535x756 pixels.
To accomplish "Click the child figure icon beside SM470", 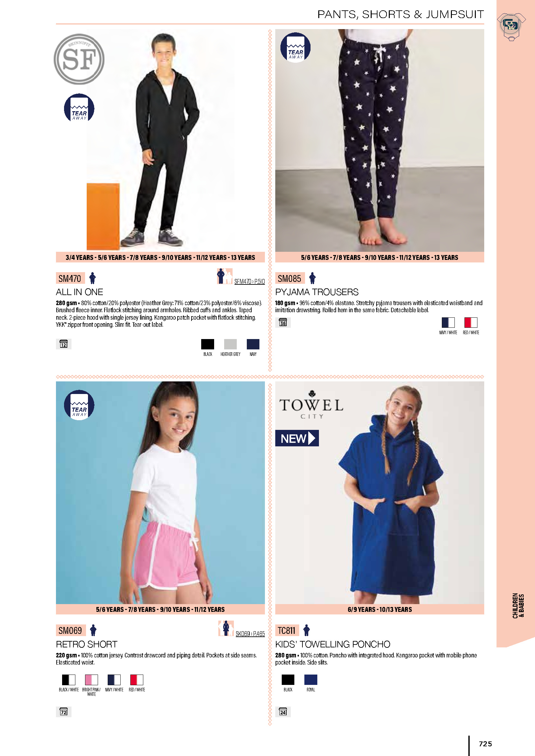I will click(x=93, y=278).
